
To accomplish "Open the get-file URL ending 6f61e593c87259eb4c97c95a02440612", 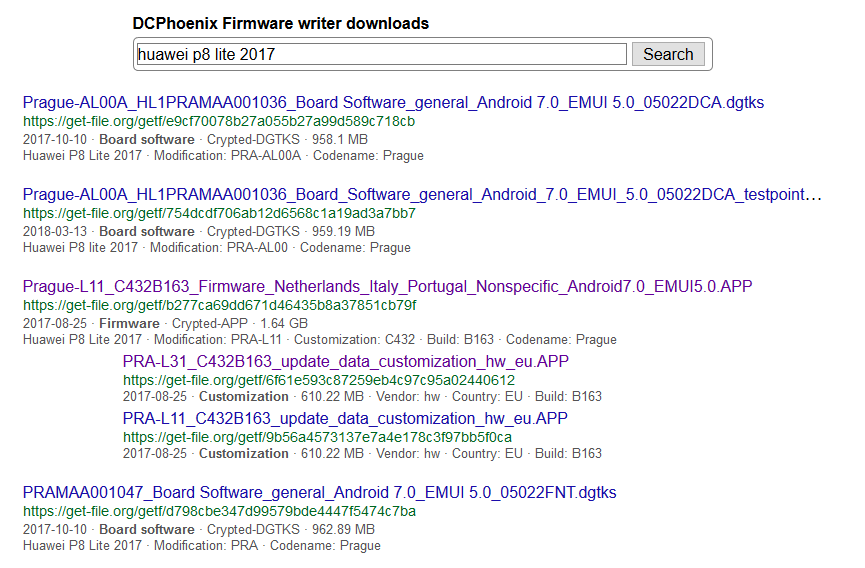I will [x=319, y=381].
